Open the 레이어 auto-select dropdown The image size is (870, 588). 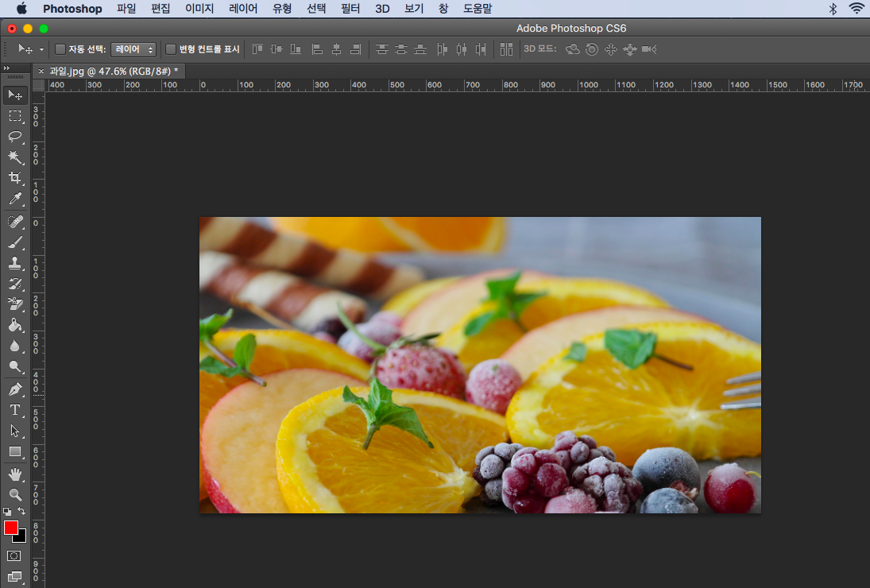click(x=133, y=49)
